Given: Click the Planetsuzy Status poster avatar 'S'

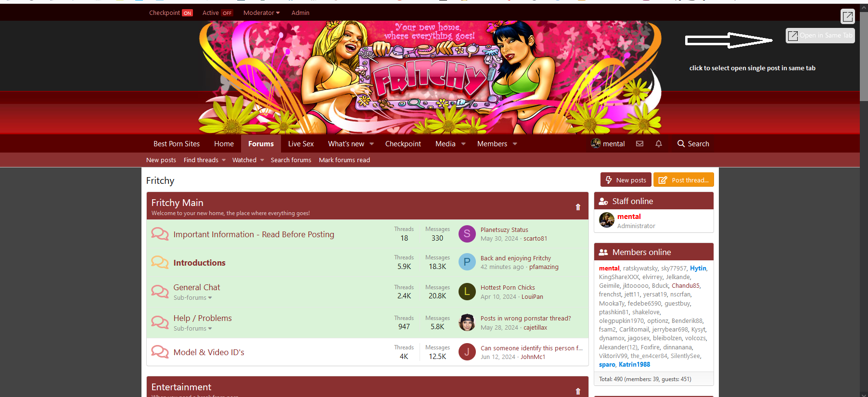Looking at the screenshot, I should 467,234.
